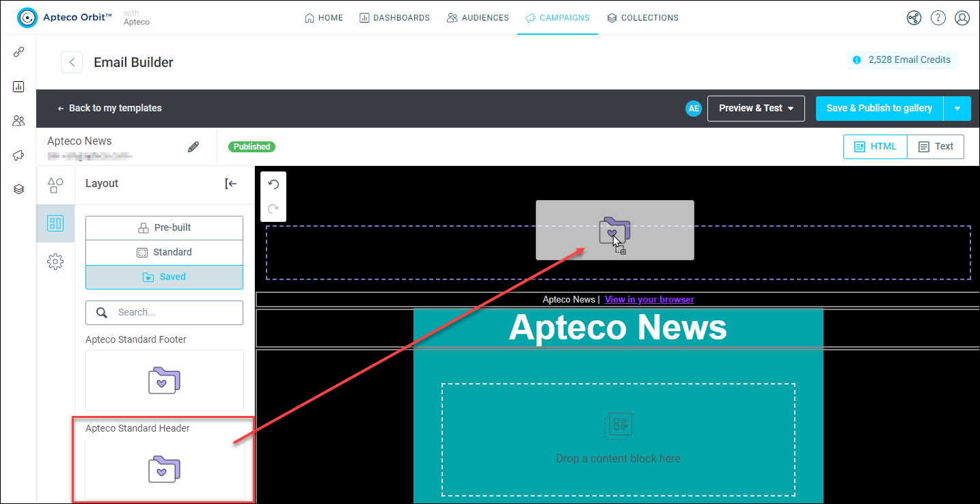Click the Drop a content block area
Viewport: 980px width, 504px height.
pos(618,440)
